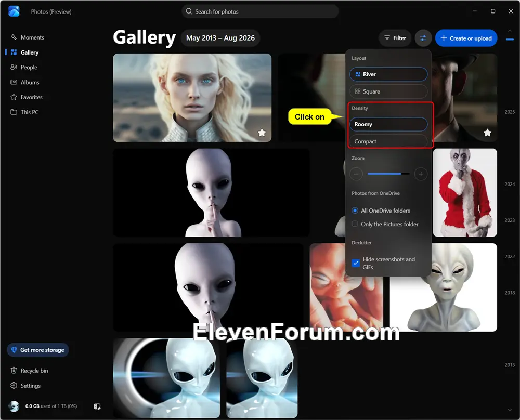
Task: Choose the Square layout option
Action: pyautogui.click(x=388, y=91)
